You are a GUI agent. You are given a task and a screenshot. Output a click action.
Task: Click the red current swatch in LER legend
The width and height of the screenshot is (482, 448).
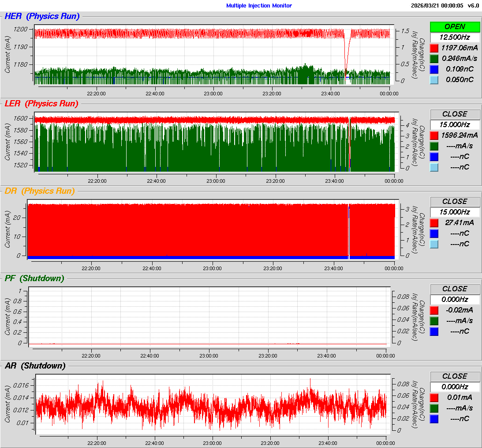(434, 135)
